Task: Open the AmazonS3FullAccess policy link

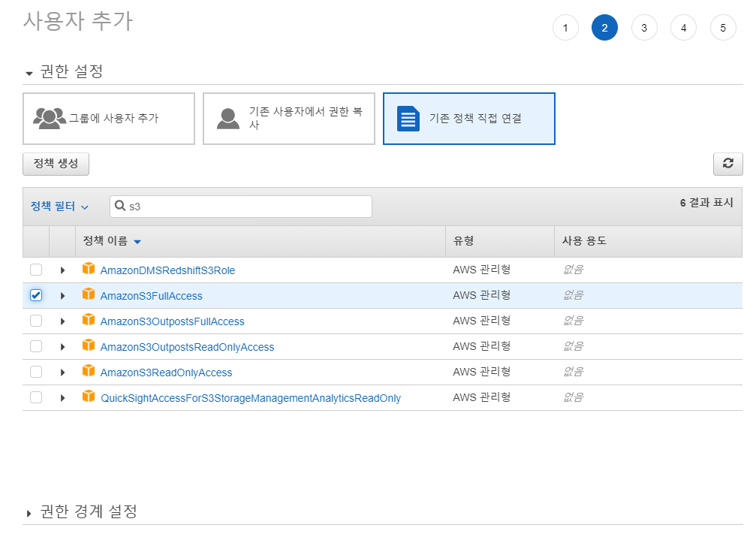Action: click(152, 296)
